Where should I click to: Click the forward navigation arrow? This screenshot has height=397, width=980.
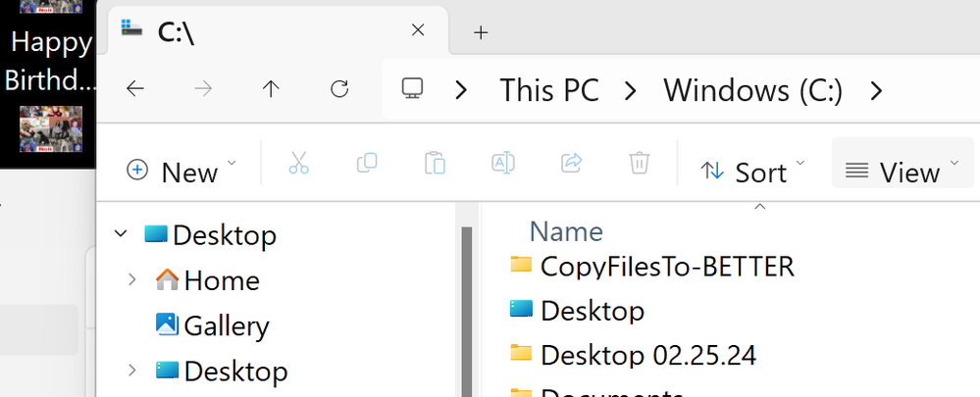click(x=203, y=89)
